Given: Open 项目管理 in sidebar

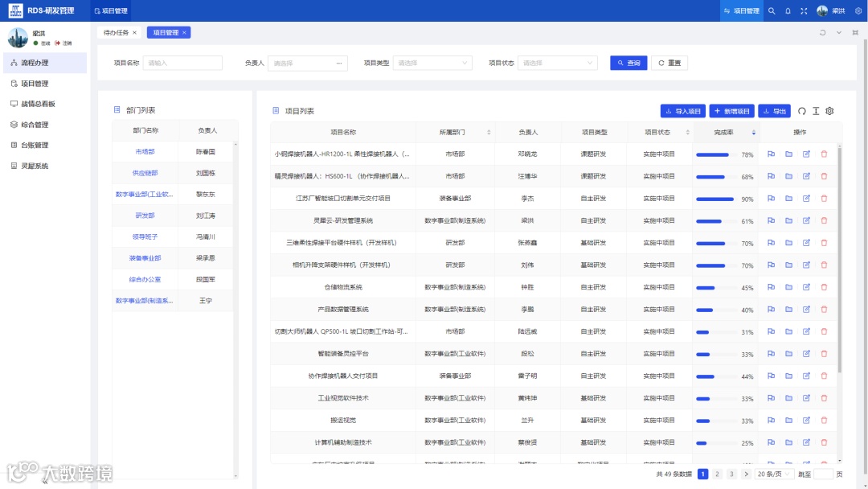Looking at the screenshot, I should pyautogui.click(x=45, y=84).
